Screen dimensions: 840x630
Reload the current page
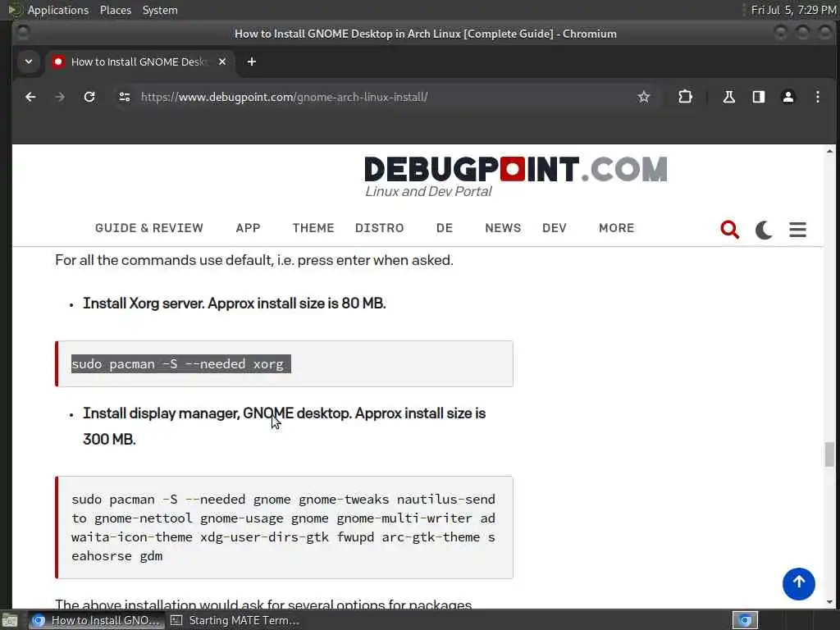coord(89,97)
